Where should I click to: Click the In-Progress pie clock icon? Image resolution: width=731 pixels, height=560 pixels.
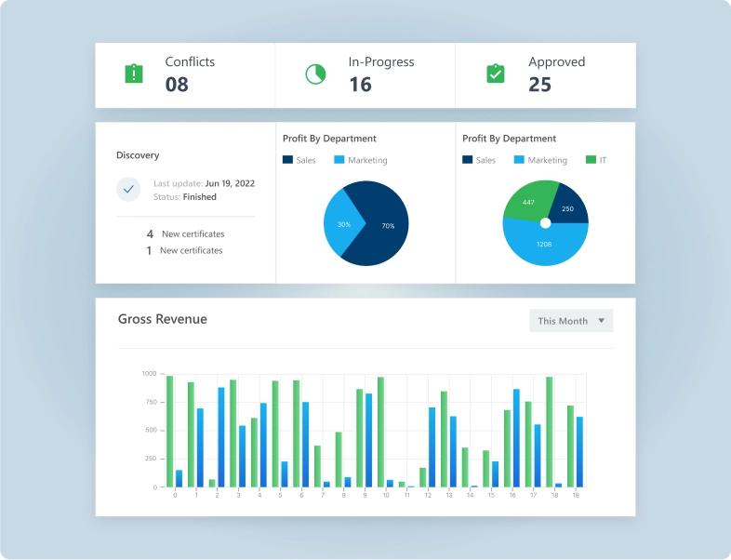(315, 73)
